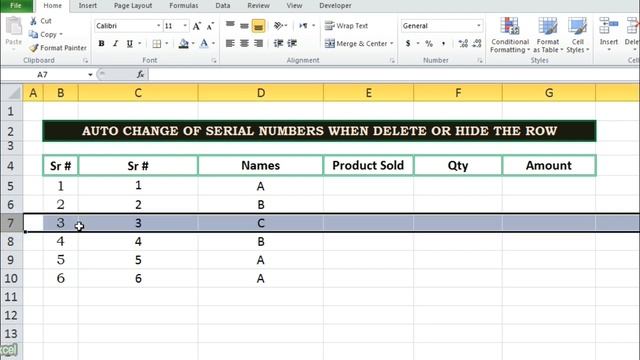The height and width of the screenshot is (360, 640).
Task: Expand the Name Box dropdown arrow
Action: [x=90, y=75]
